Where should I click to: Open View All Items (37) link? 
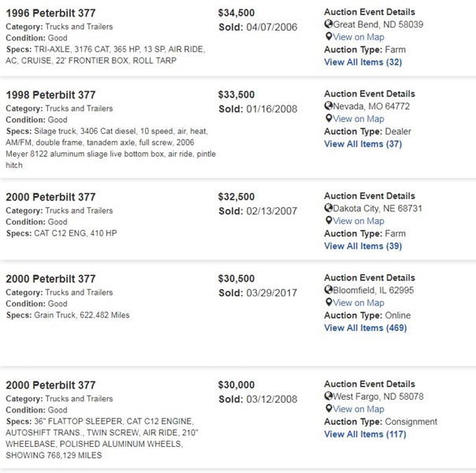[x=363, y=144]
